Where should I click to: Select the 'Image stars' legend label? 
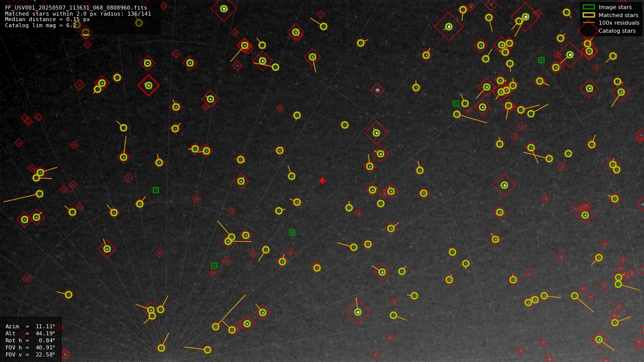615,7
